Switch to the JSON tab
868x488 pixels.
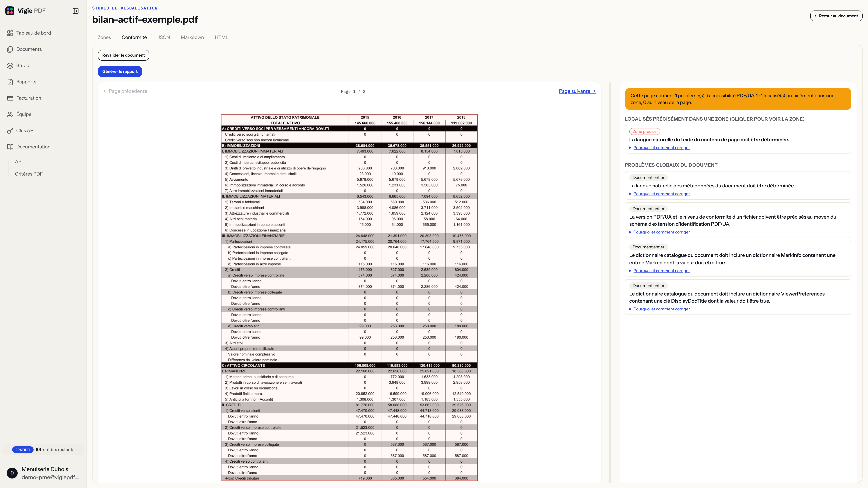[x=164, y=37]
